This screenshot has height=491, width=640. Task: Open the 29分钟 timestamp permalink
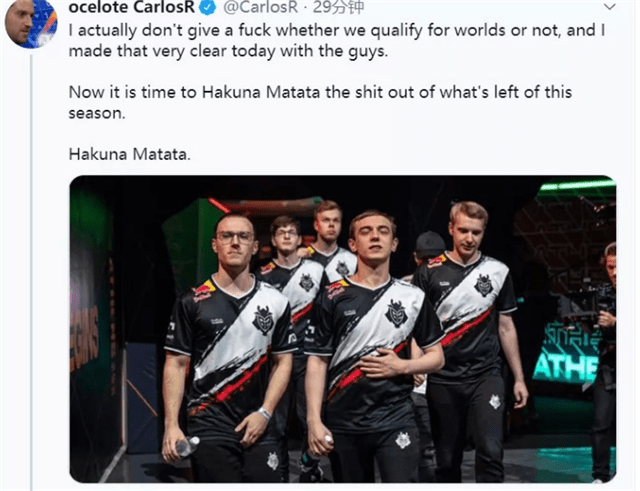tap(338, 7)
